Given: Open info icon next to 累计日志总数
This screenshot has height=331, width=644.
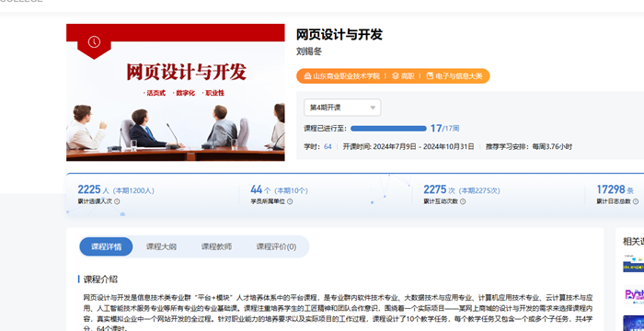Looking at the screenshot, I should pyautogui.click(x=636, y=201).
